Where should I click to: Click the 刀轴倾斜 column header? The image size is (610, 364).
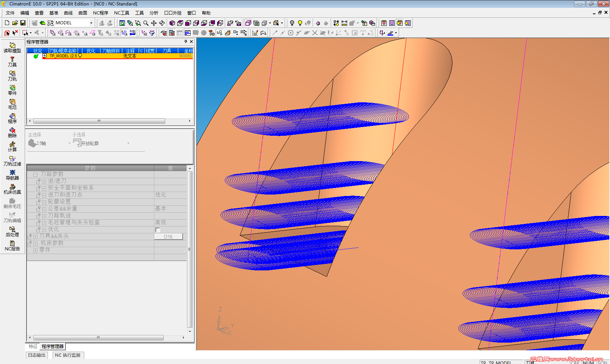(x=111, y=51)
